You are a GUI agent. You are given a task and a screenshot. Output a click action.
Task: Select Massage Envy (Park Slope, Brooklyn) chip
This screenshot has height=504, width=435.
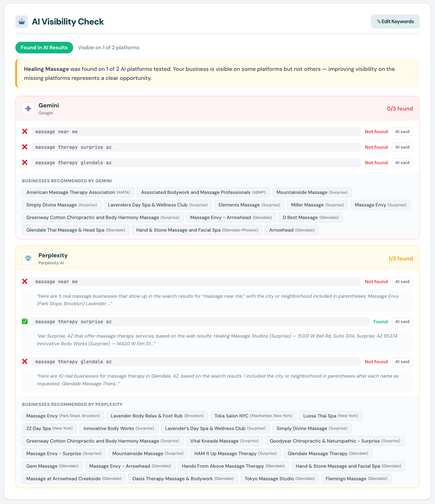click(x=63, y=416)
